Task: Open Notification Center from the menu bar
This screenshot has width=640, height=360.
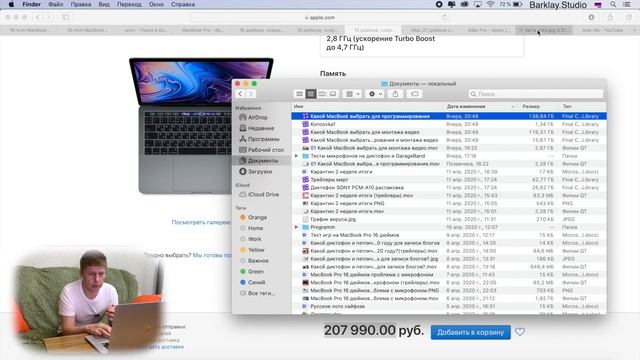Action: 627,4
